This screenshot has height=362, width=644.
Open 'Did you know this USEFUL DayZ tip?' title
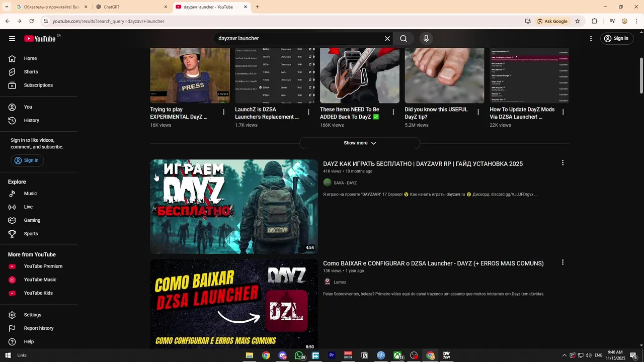pyautogui.click(x=436, y=113)
